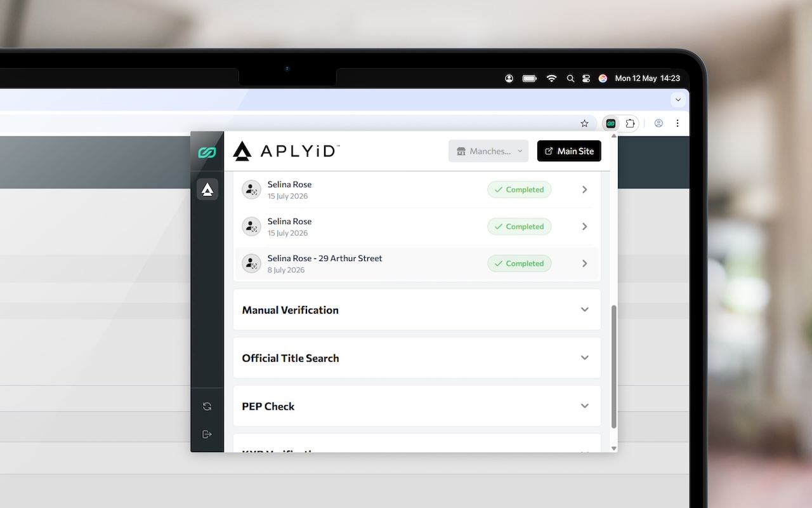Click the green link icon in sidebar
Screen dimensions: 812x508
coord(207,152)
